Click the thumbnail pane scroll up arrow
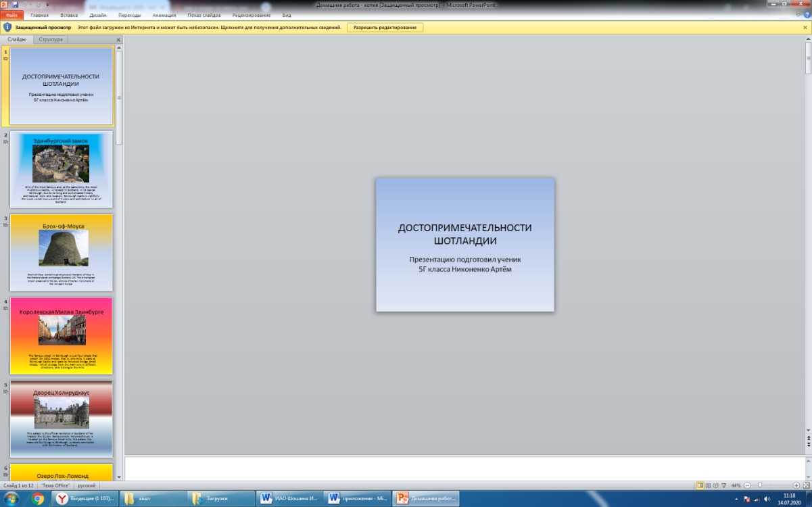This screenshot has width=812, height=507. 119,49
